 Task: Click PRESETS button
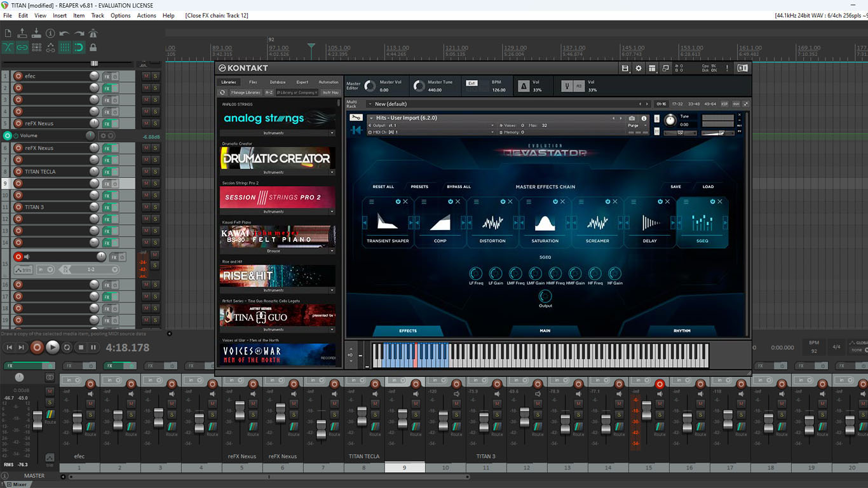pos(419,187)
